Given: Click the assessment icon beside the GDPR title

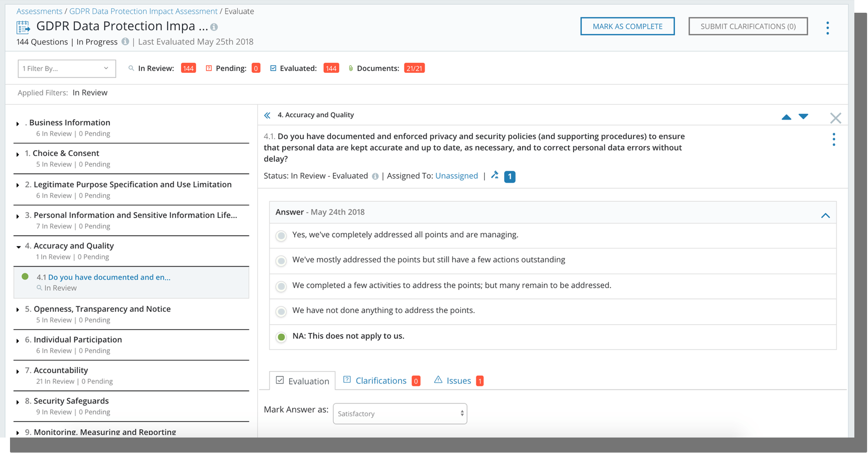Looking at the screenshot, I should [23, 27].
